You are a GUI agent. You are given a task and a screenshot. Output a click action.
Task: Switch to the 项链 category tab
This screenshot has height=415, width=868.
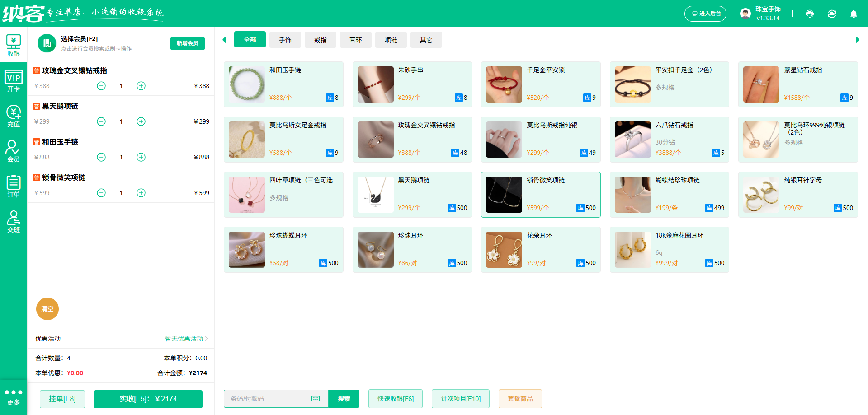coord(391,40)
